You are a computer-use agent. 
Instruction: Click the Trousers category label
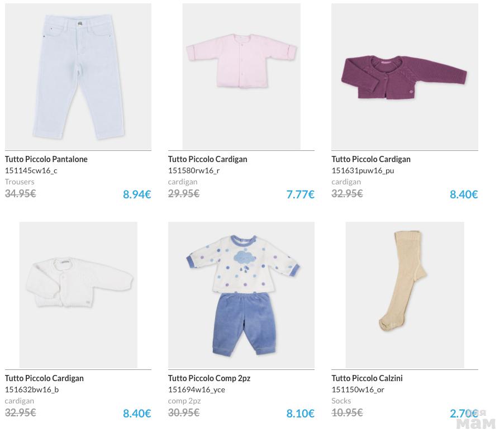click(20, 182)
